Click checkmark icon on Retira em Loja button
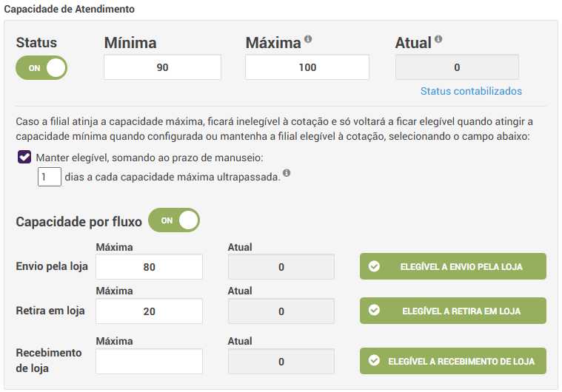This screenshot has height=392, width=562. click(374, 311)
